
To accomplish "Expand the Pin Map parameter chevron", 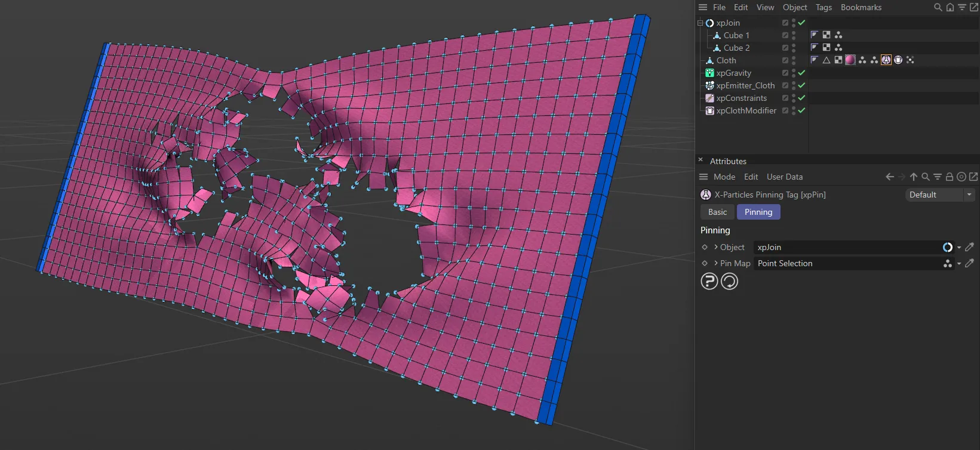I will (x=716, y=263).
